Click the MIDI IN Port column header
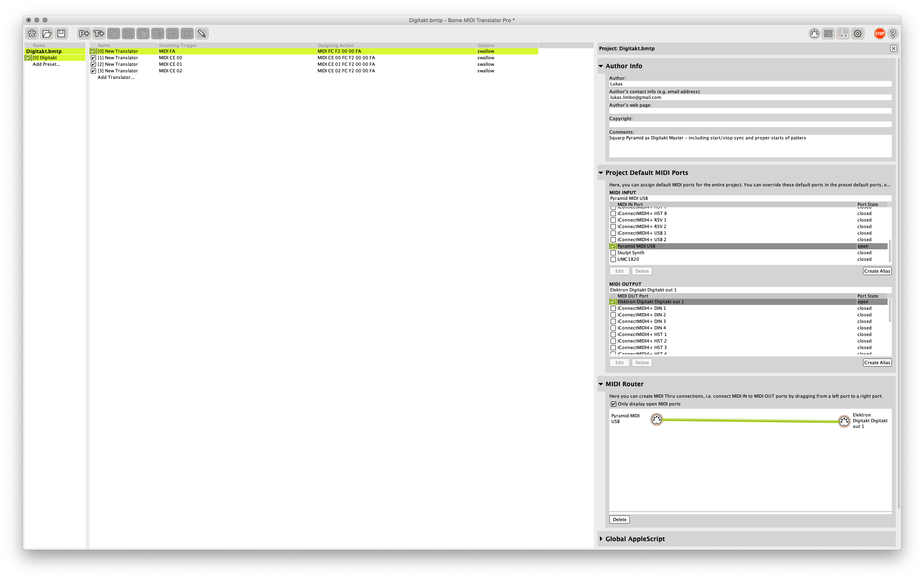Image resolution: width=924 pixels, height=580 pixels. tap(736, 204)
